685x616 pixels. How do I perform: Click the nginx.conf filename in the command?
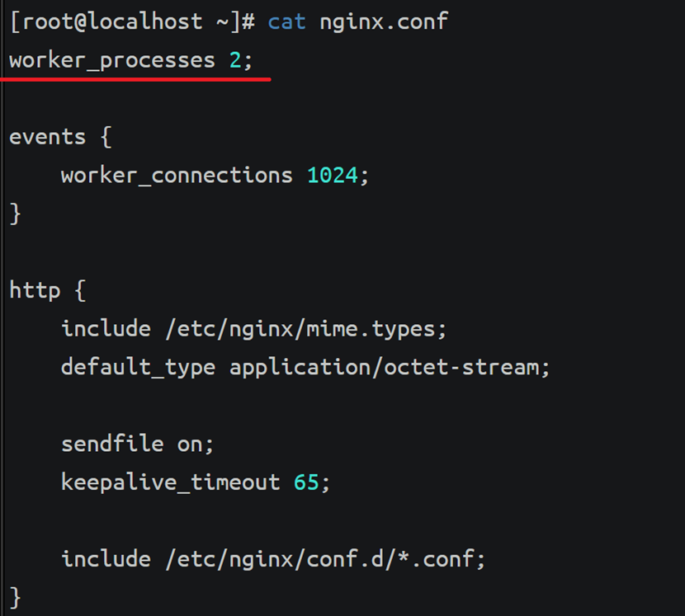coord(384,22)
